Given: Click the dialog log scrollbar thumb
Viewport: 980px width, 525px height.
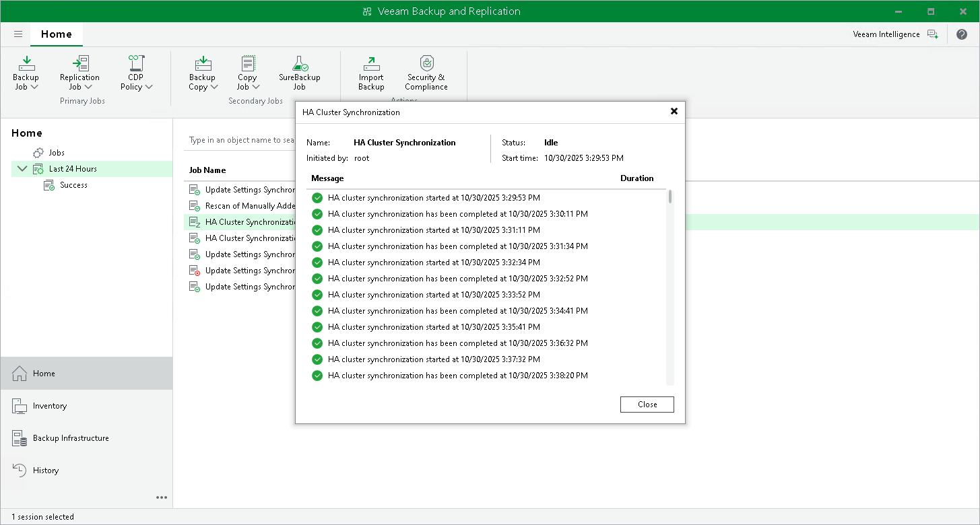Looking at the screenshot, I should click(670, 197).
